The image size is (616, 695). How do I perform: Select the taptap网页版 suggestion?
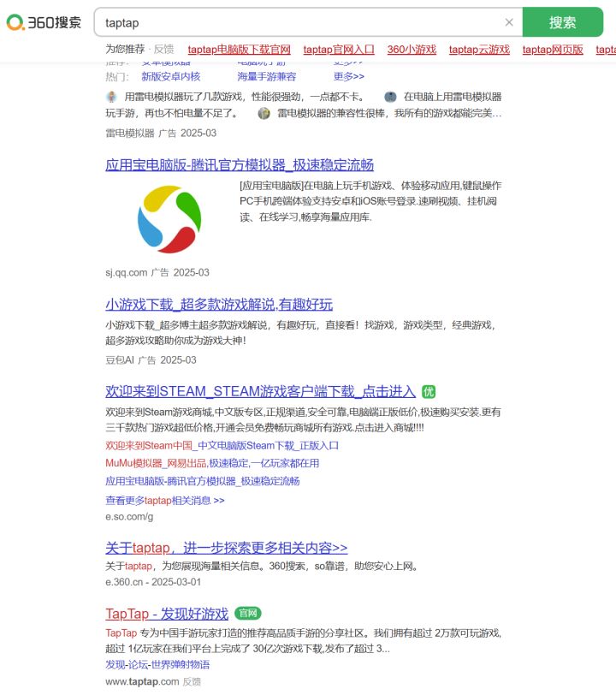(x=553, y=49)
